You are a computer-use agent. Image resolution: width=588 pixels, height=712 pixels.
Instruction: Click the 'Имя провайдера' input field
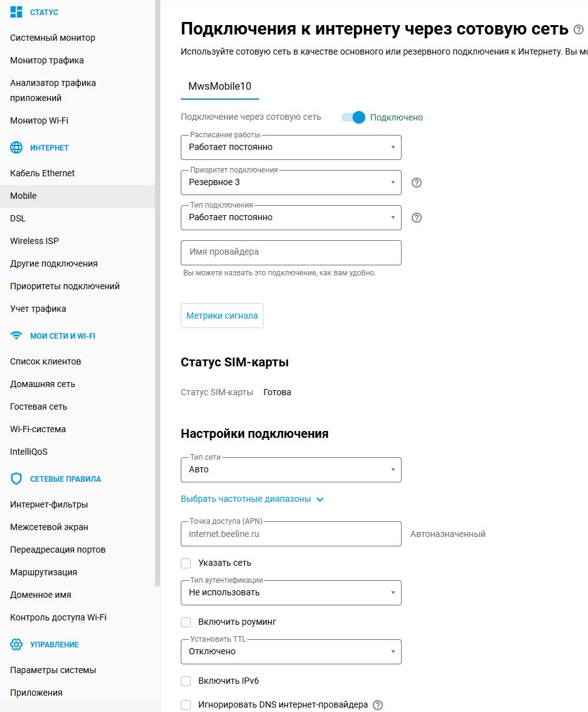[x=291, y=252]
